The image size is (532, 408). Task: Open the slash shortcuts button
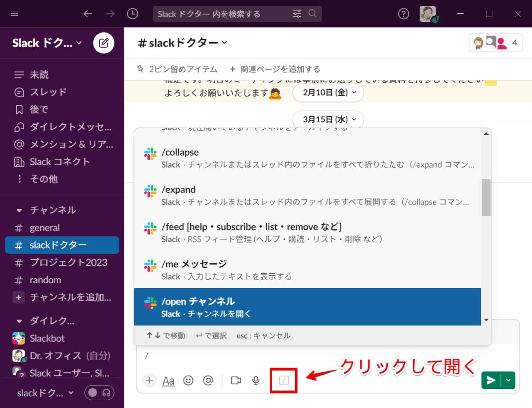click(284, 380)
